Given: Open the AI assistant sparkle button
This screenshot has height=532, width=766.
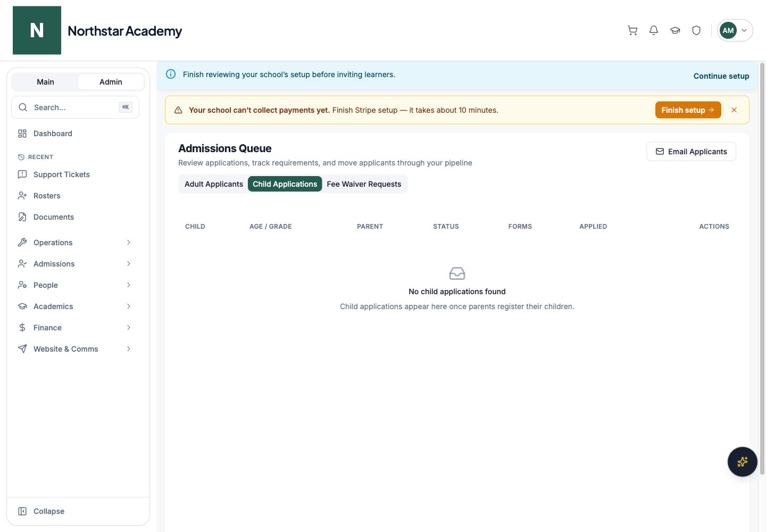Looking at the screenshot, I should [742, 462].
